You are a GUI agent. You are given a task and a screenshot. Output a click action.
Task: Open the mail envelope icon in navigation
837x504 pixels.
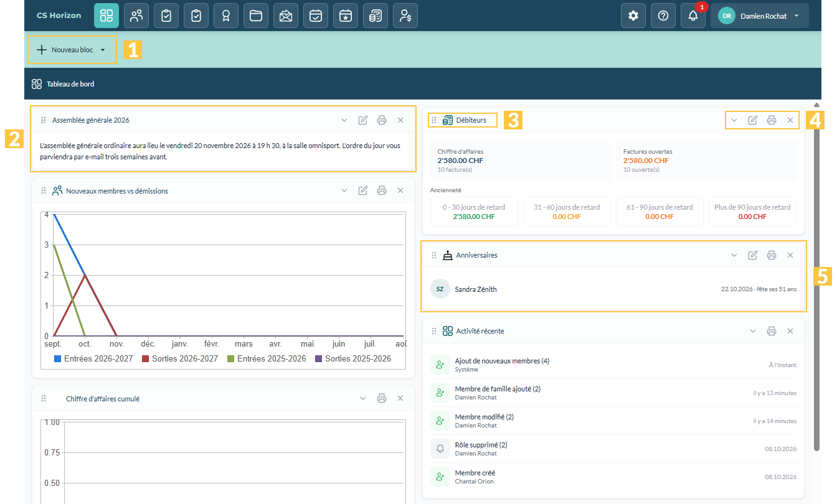tap(286, 16)
